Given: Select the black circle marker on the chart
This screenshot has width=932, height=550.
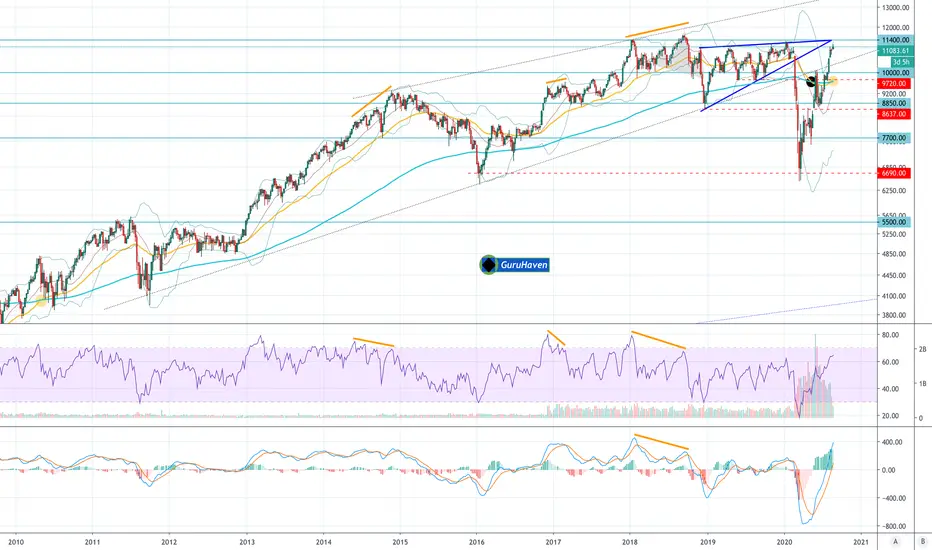Looking at the screenshot, I should [x=811, y=81].
